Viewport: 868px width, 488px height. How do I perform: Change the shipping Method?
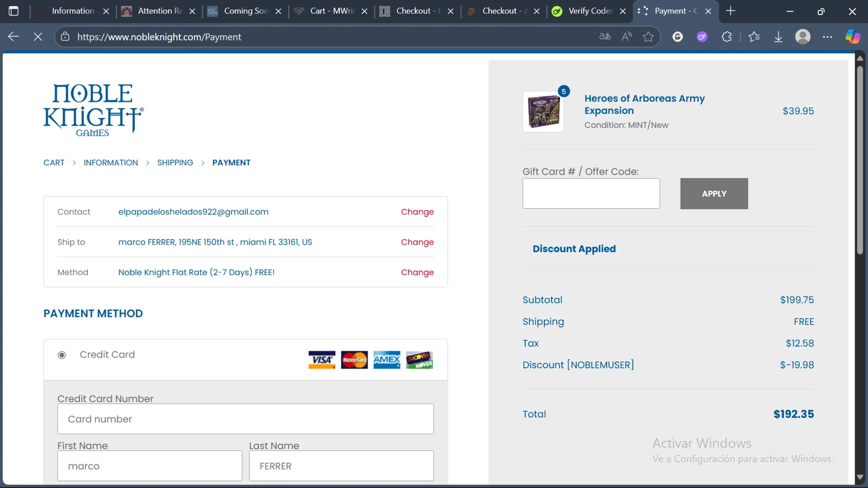click(x=417, y=272)
